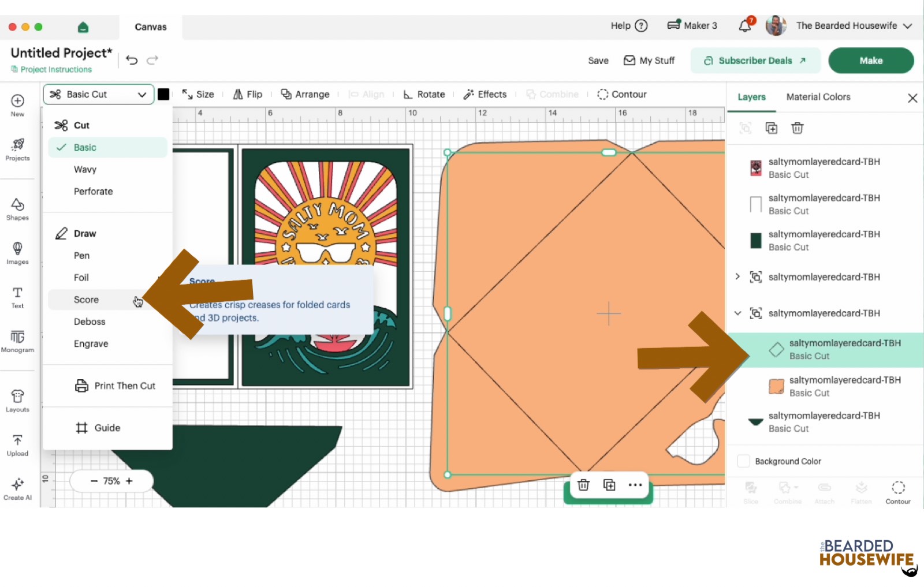Undo the last action

132,60
